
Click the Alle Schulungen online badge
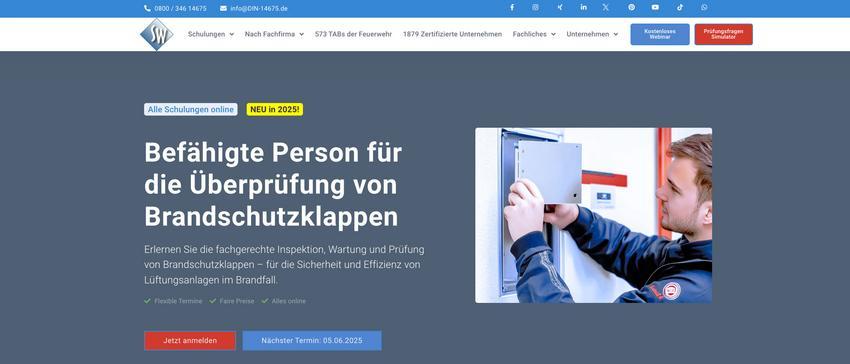[x=191, y=110]
